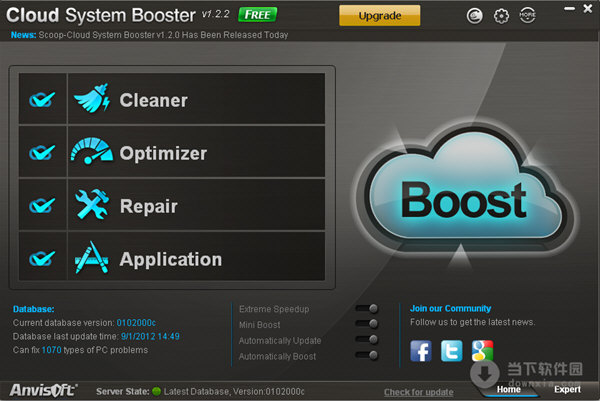Minimize the Cloud System Booster window
The image size is (600, 401).
pos(570,9)
